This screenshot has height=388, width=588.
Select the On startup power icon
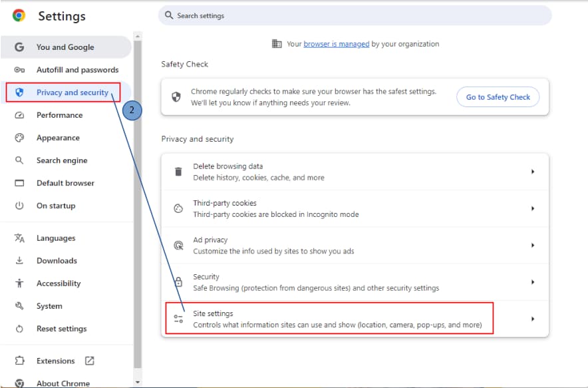pos(19,206)
